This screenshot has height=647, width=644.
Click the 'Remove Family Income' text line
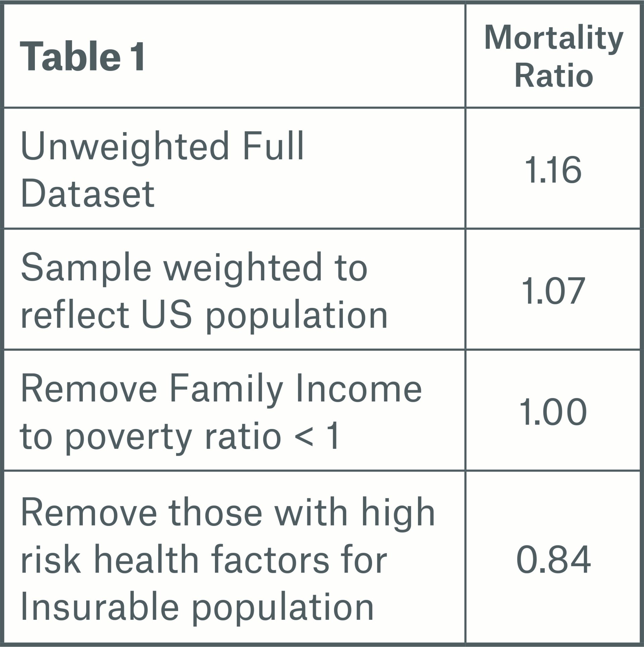pyautogui.click(x=221, y=389)
